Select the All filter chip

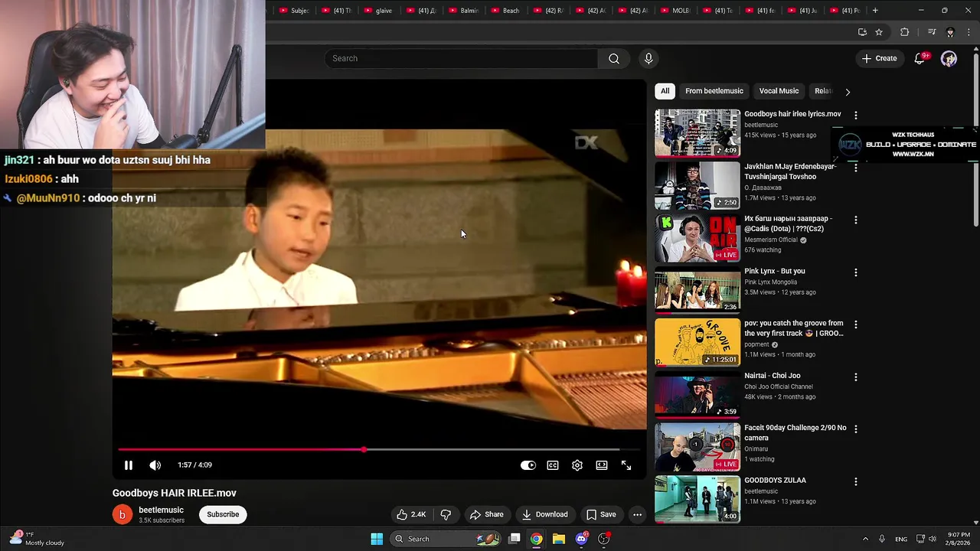point(665,91)
